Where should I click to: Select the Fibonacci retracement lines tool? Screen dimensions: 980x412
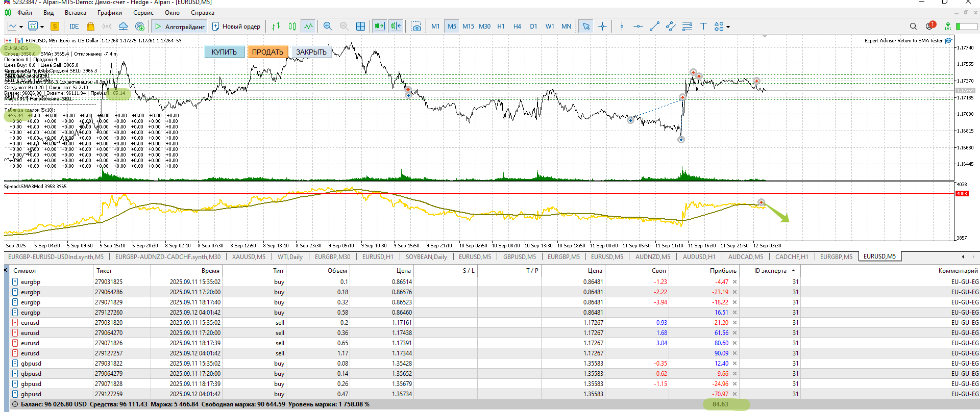687,27
